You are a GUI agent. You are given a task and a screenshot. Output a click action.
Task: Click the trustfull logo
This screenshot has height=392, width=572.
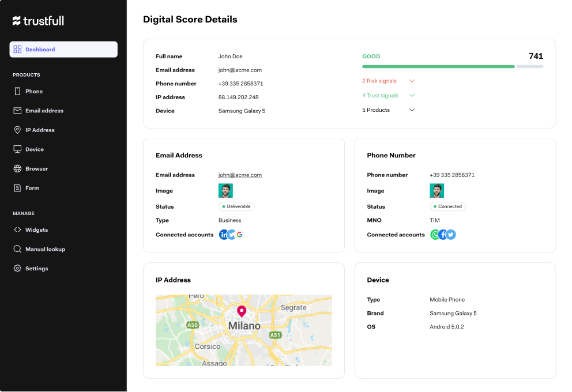click(38, 21)
